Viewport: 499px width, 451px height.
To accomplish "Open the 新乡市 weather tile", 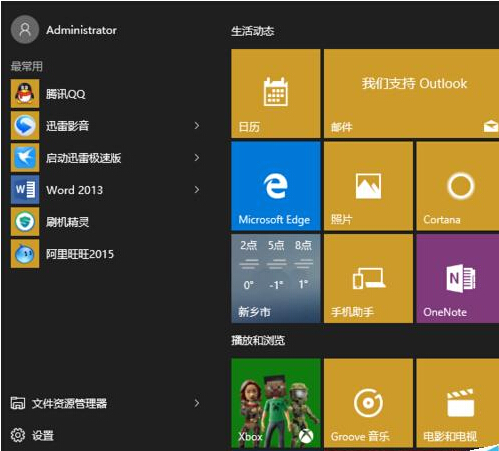I will click(x=276, y=279).
